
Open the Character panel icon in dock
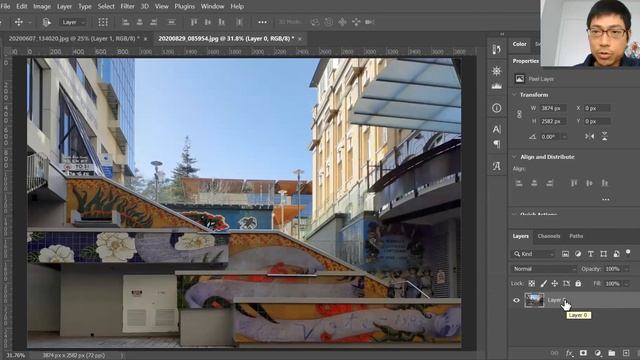(x=496, y=129)
